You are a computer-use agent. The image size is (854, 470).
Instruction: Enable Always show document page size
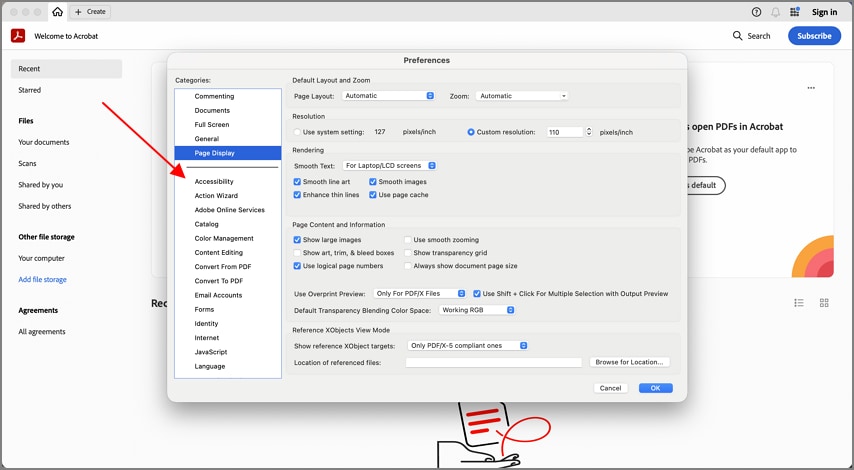[407, 266]
